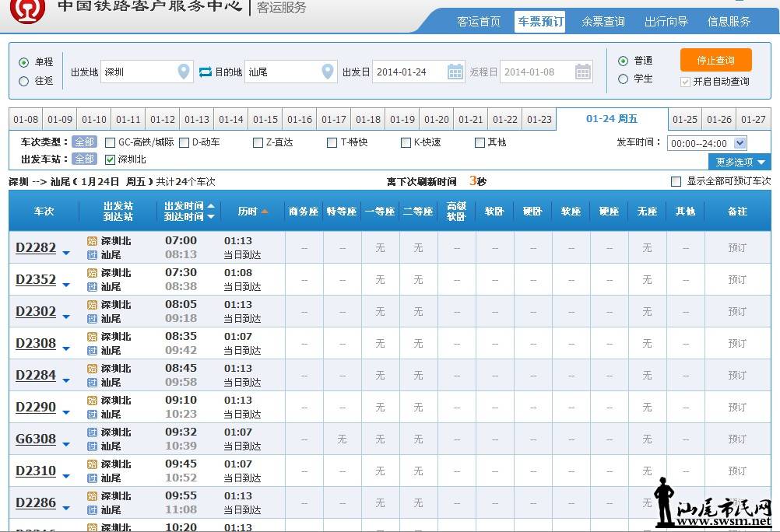Select 往返 round-trip radio
780x532 pixels.
click(x=23, y=81)
